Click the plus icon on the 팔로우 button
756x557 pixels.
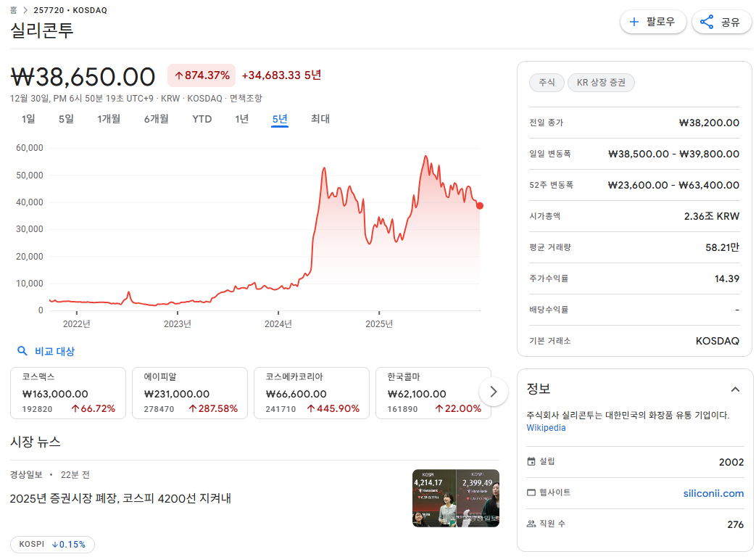tap(634, 22)
